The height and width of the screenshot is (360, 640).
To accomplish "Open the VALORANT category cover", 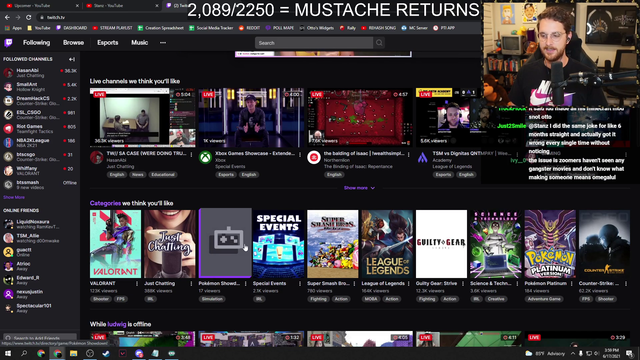I will click(116, 244).
